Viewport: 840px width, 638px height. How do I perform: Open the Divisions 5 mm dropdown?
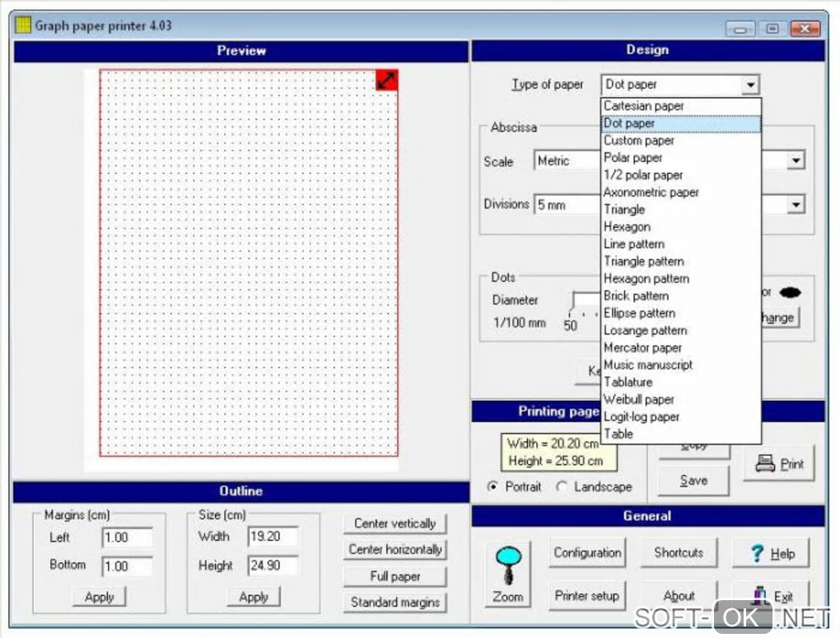[x=567, y=205]
